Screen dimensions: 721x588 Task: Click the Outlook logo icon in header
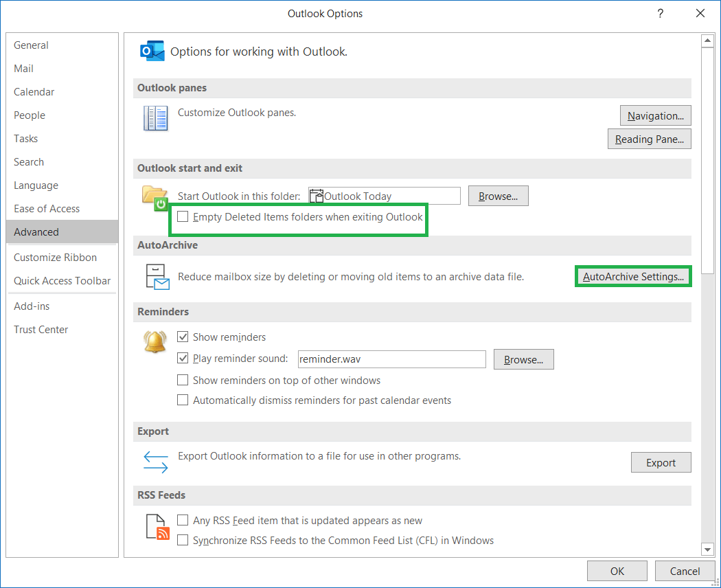[152, 51]
